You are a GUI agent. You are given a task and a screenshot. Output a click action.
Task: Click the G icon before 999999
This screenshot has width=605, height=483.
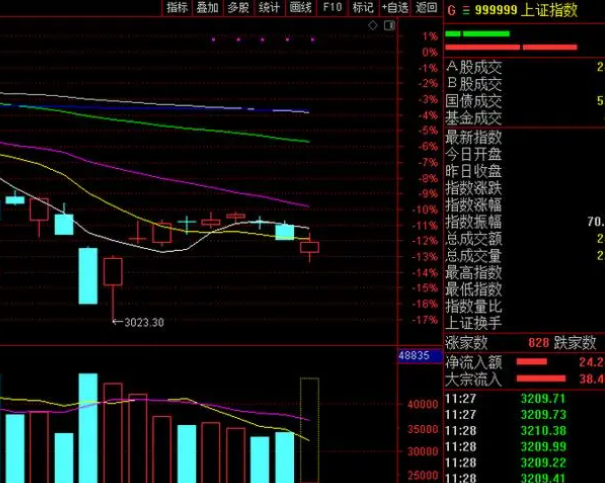[450, 9]
